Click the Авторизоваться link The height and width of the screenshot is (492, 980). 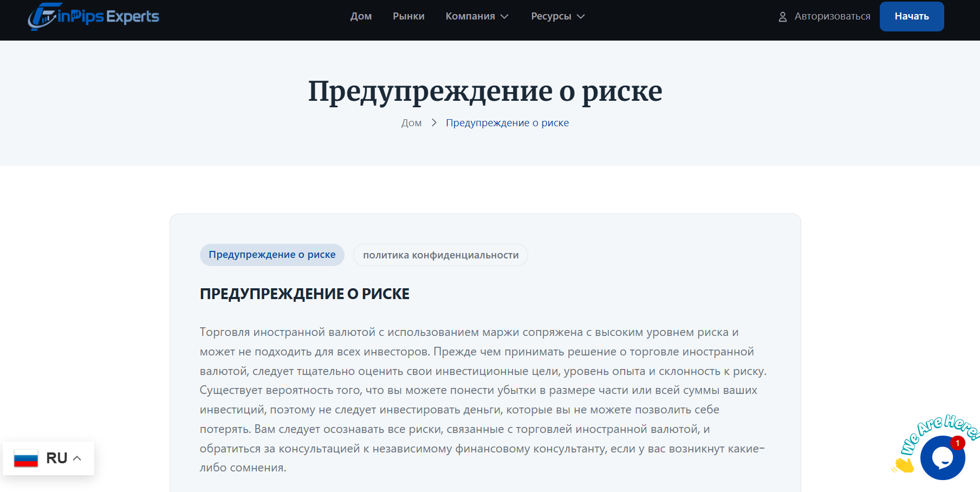click(832, 16)
